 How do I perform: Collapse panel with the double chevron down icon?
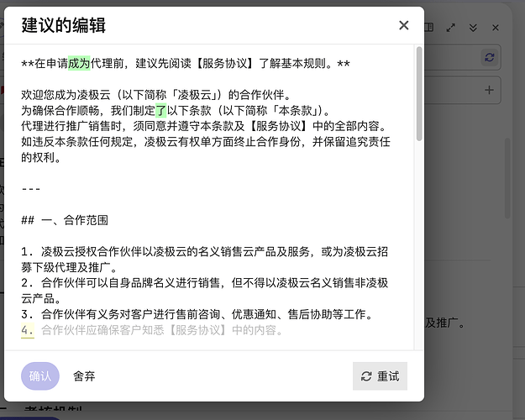point(473,28)
